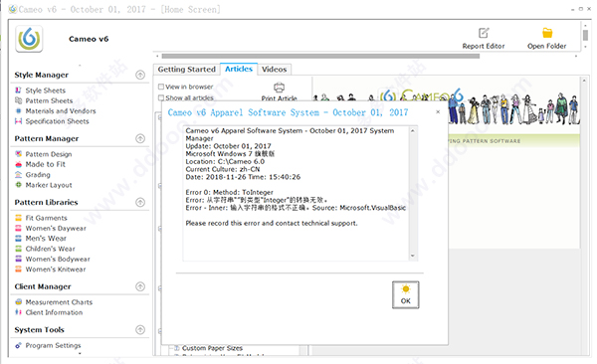
Task: Switch to the Getting Started tab
Action: click(187, 70)
